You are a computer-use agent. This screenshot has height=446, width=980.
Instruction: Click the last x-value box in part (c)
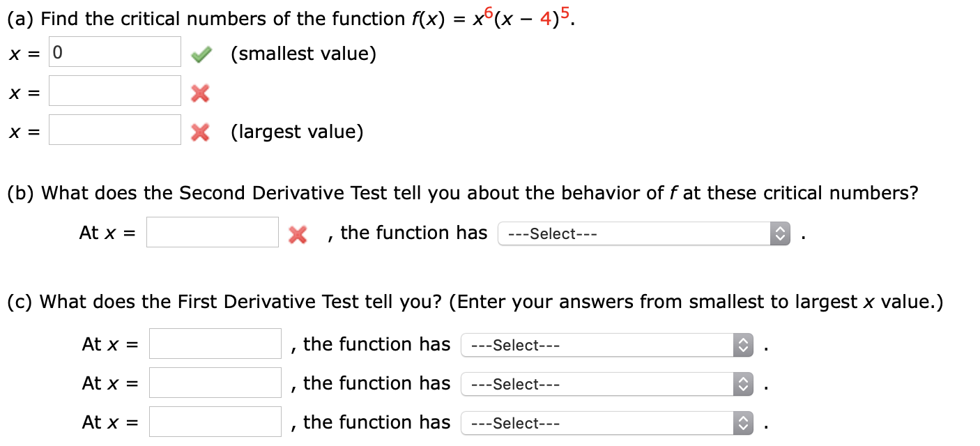214,421
